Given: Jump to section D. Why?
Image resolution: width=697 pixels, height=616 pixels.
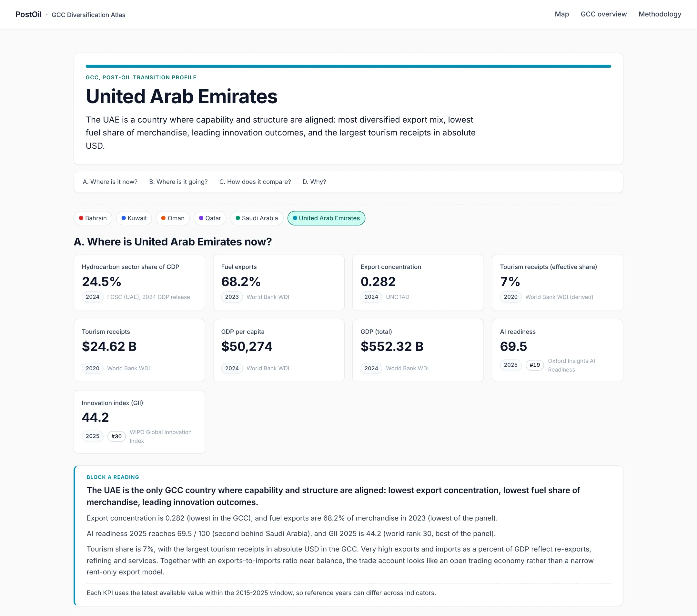Looking at the screenshot, I should [314, 182].
